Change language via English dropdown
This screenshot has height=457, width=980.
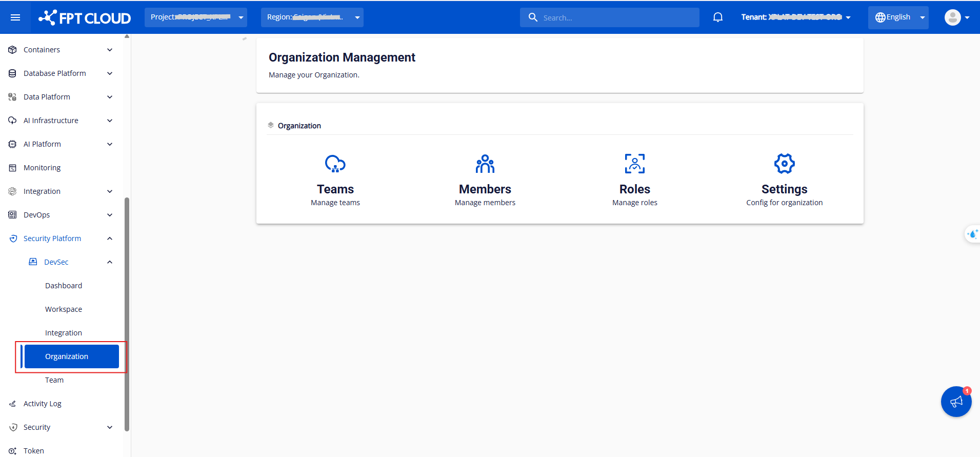tap(898, 17)
